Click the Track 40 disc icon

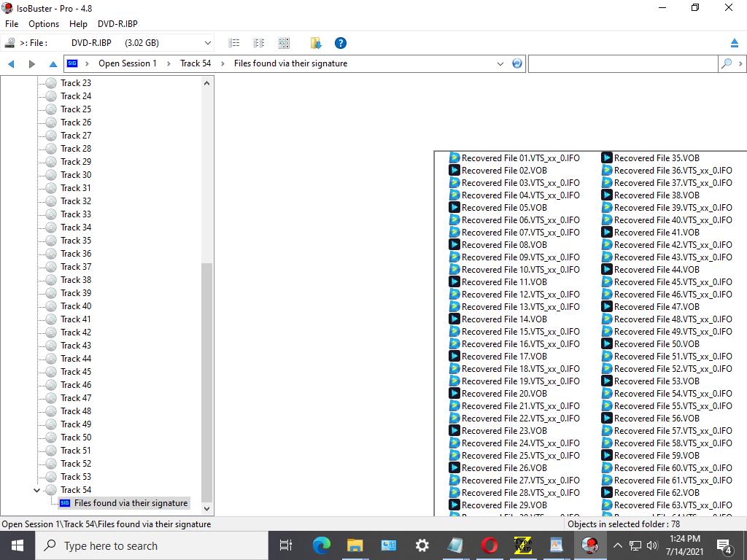click(x=51, y=306)
